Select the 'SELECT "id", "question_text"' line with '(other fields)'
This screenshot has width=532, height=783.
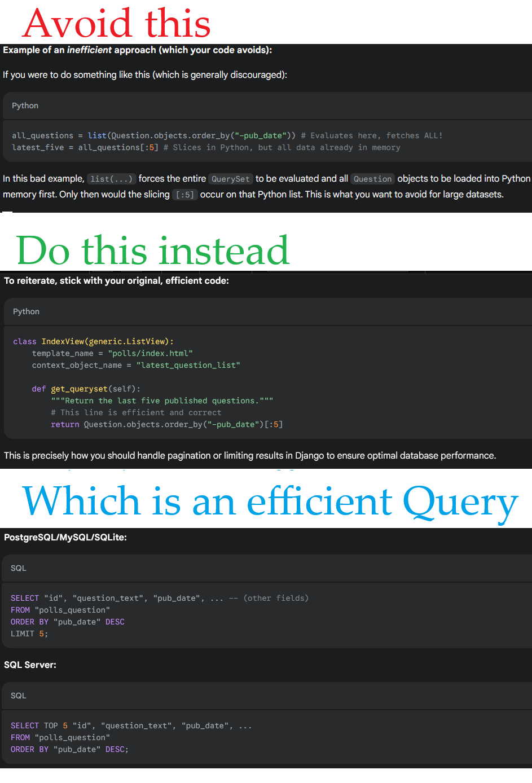click(x=160, y=598)
